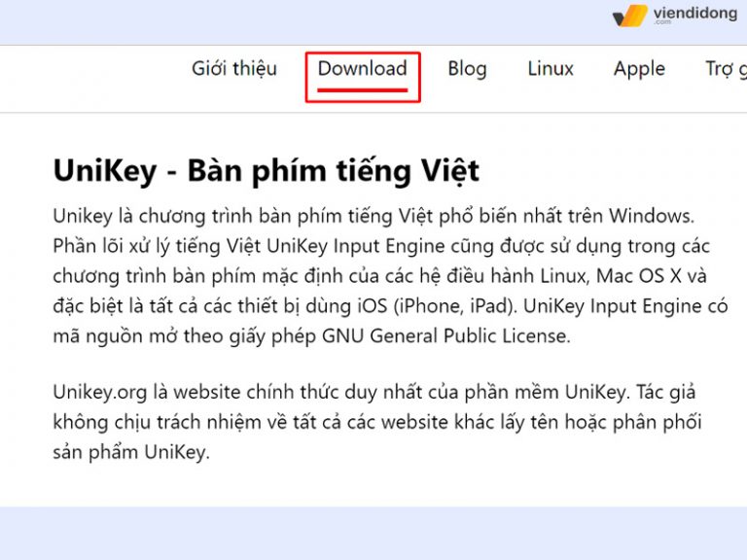
Task: Click the line starting 'mã nguồn mở theo giấy phép'
Action: click(x=311, y=336)
